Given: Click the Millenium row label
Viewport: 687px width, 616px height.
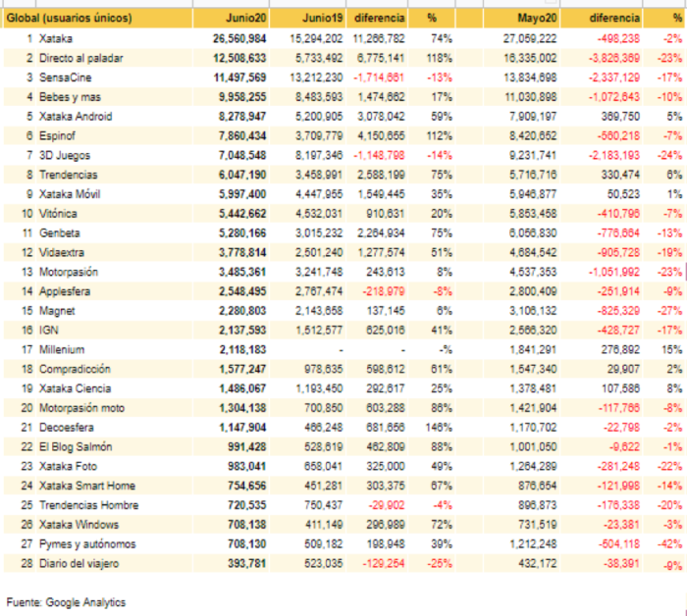Looking at the screenshot, I should (x=61, y=349).
